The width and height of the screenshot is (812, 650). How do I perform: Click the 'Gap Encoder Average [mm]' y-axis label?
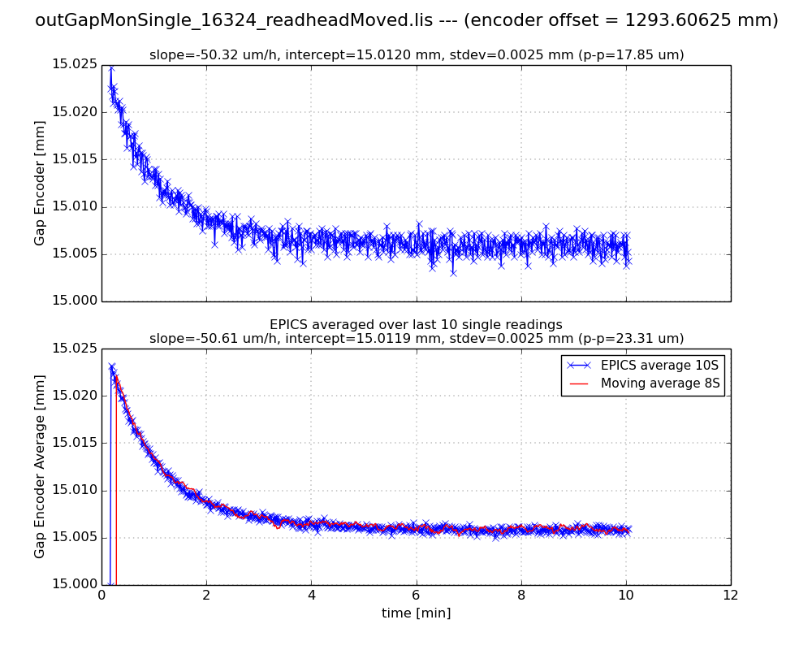click(40, 466)
